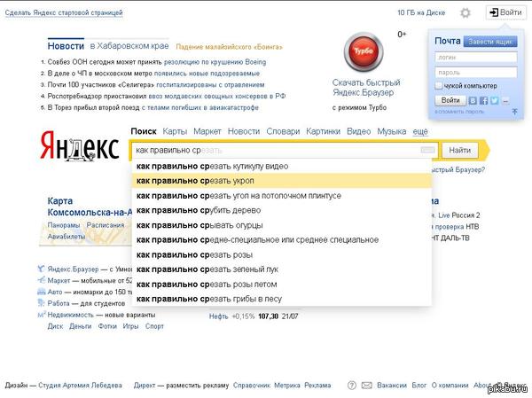Open settings via the gear icon
532x398 pixels.
pos(465,13)
